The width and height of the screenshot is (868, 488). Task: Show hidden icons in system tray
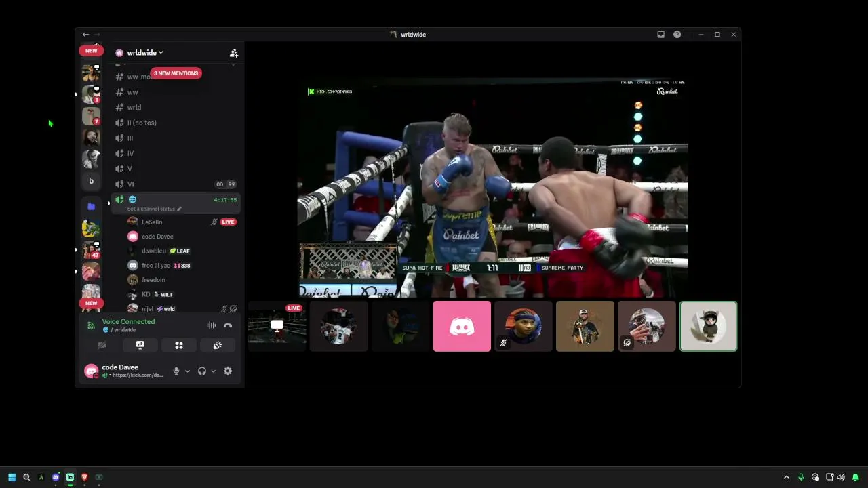tap(787, 477)
